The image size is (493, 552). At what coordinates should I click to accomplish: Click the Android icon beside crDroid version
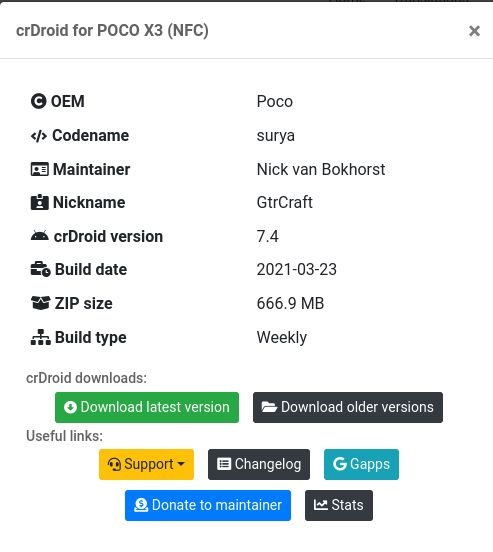pos(39,236)
